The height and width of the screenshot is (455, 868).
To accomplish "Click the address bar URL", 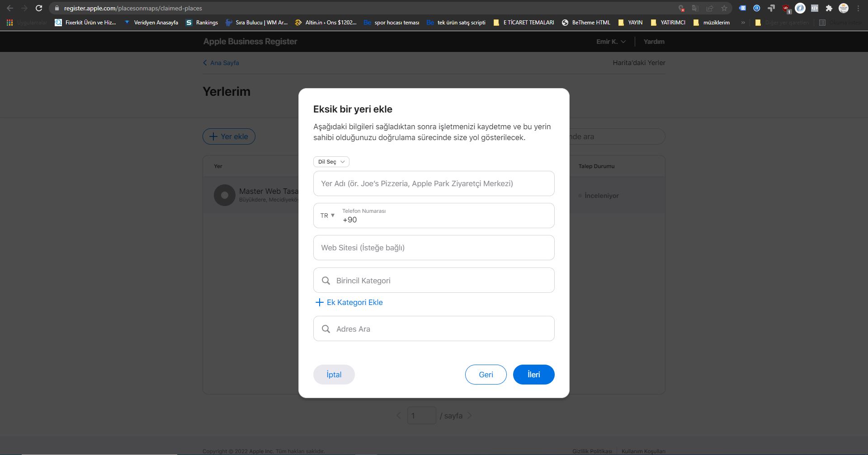I will (133, 8).
